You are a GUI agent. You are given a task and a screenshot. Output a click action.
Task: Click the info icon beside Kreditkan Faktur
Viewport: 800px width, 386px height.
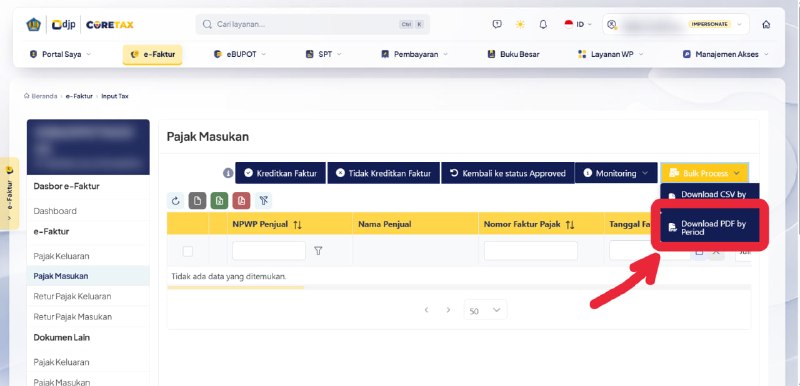228,173
